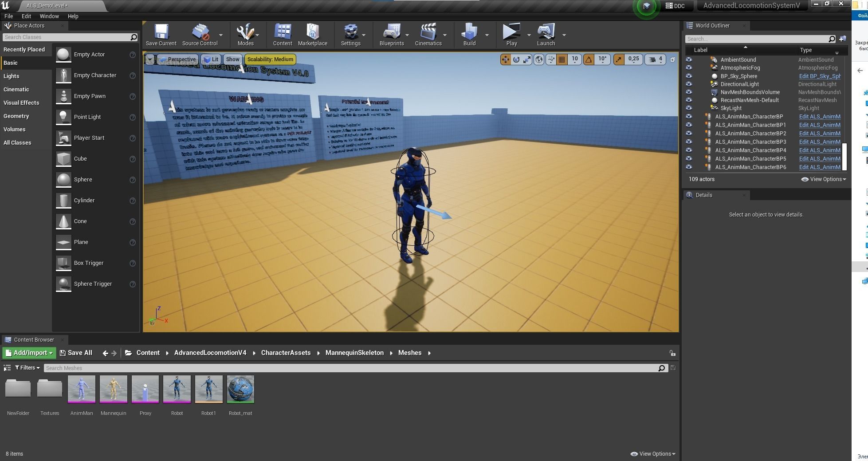Toggle scale snapping in viewport

[619, 59]
